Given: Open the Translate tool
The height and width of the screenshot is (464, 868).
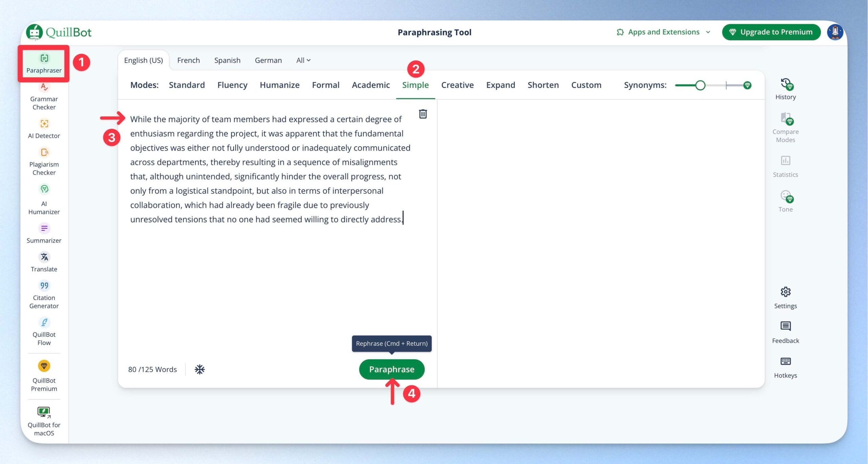Looking at the screenshot, I should coord(44,262).
